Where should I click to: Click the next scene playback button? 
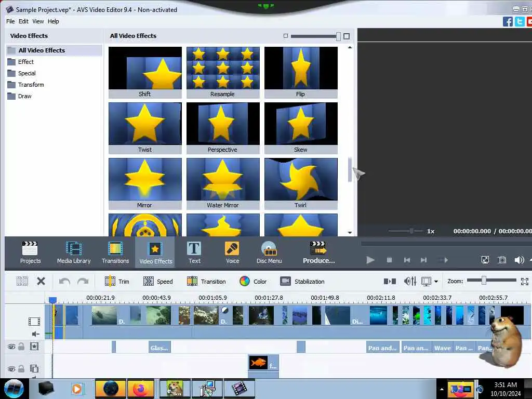pos(444,260)
